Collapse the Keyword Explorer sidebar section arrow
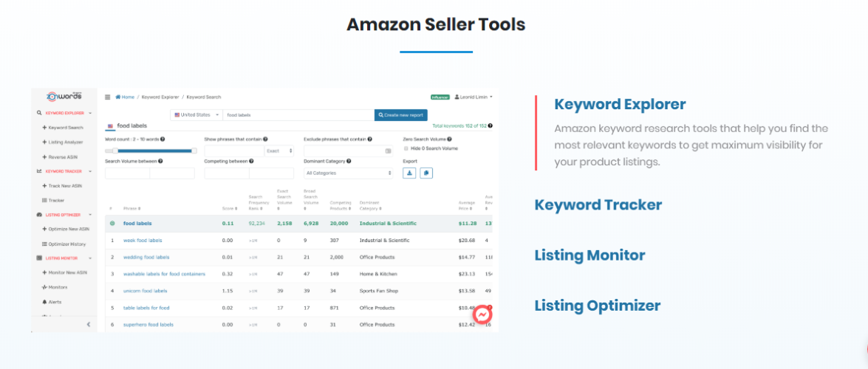The width and height of the screenshot is (868, 369). [x=90, y=113]
